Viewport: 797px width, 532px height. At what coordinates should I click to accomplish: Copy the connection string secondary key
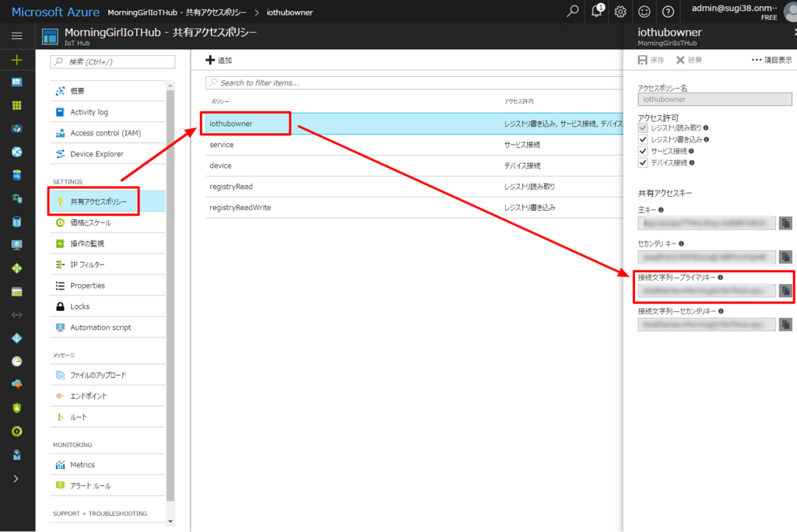pyautogui.click(x=785, y=324)
